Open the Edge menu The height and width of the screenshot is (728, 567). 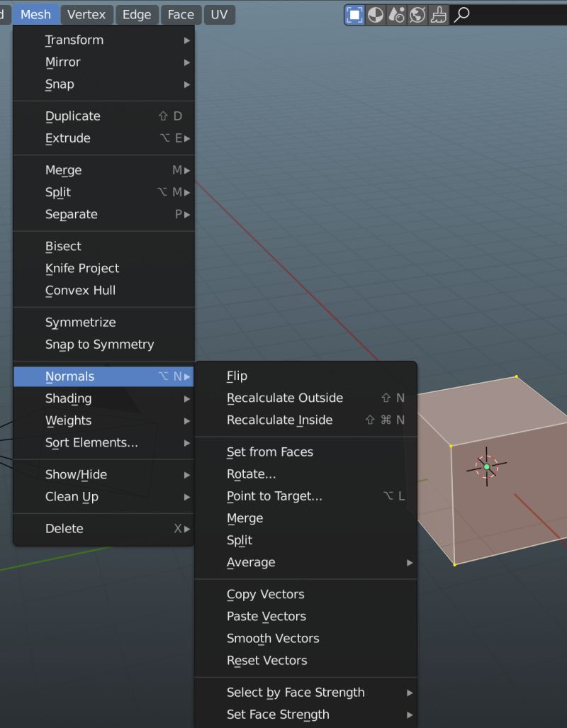136,14
